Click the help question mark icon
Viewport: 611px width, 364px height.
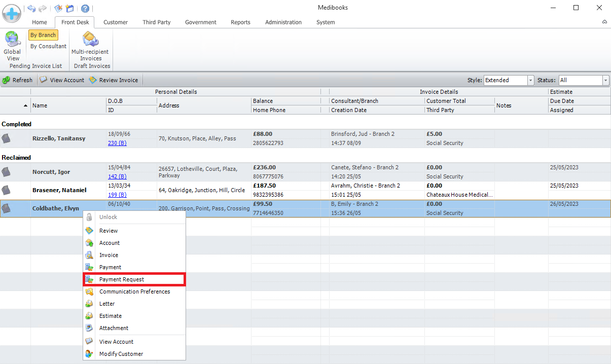point(85,9)
